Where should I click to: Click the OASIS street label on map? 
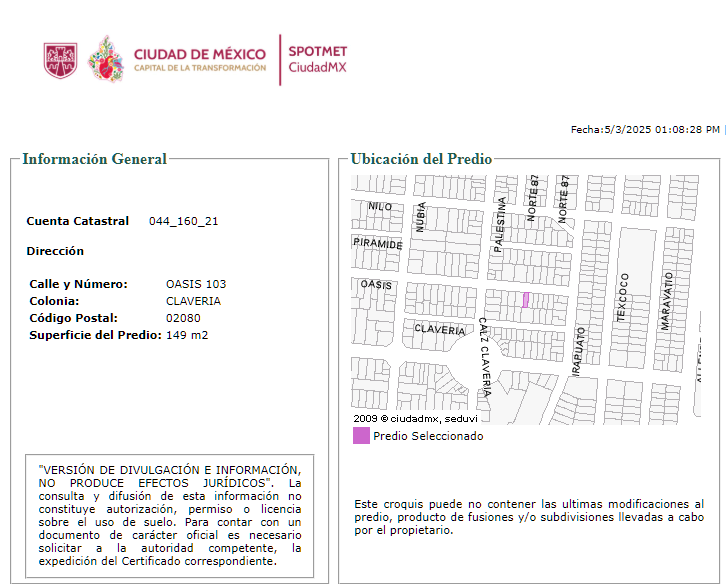[376, 284]
